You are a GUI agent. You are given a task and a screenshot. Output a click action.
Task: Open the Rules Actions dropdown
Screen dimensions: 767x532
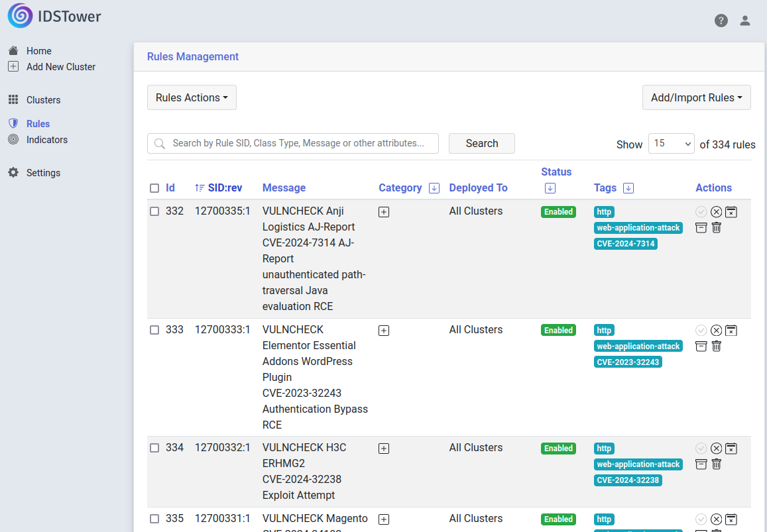(x=192, y=97)
